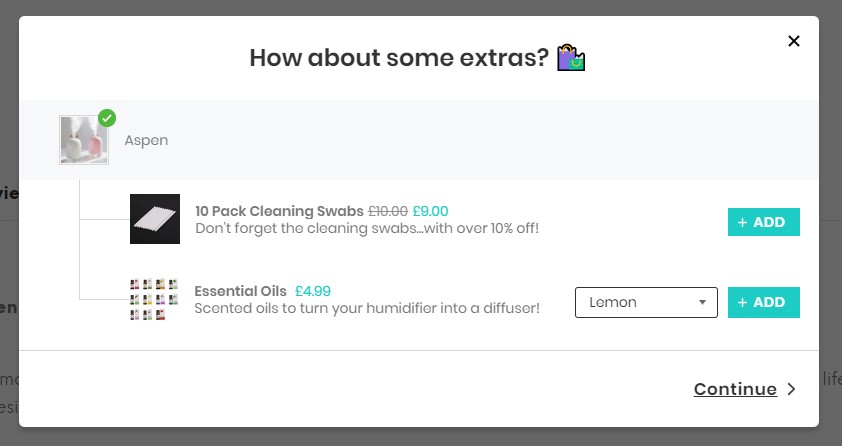Viewport: 842px width, 446px height.
Task: Add the 10 Pack Cleaning Swabs
Action: tap(764, 222)
